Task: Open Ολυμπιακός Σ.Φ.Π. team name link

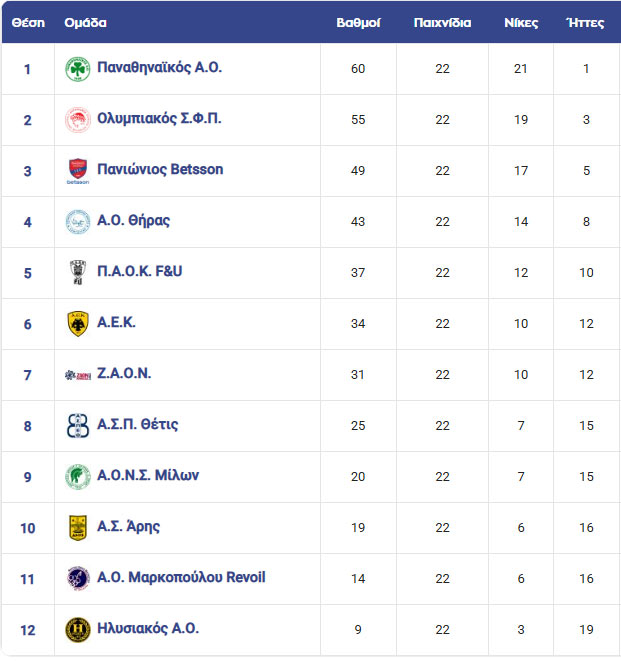Action: point(159,118)
